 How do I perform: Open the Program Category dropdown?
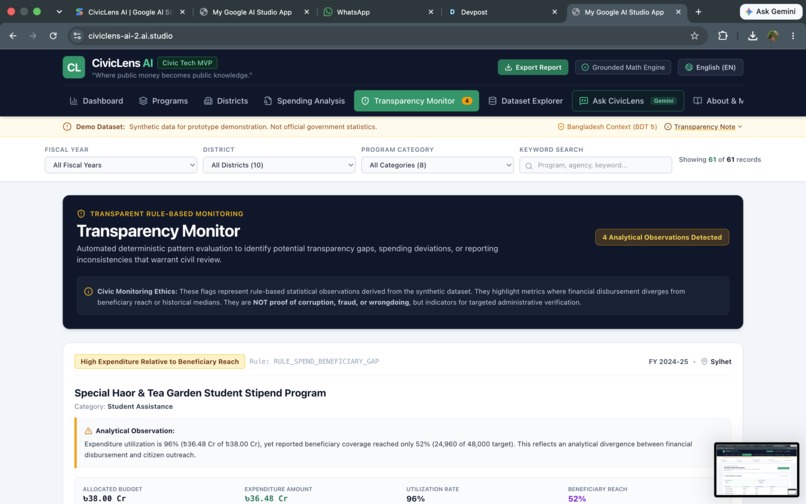point(437,165)
